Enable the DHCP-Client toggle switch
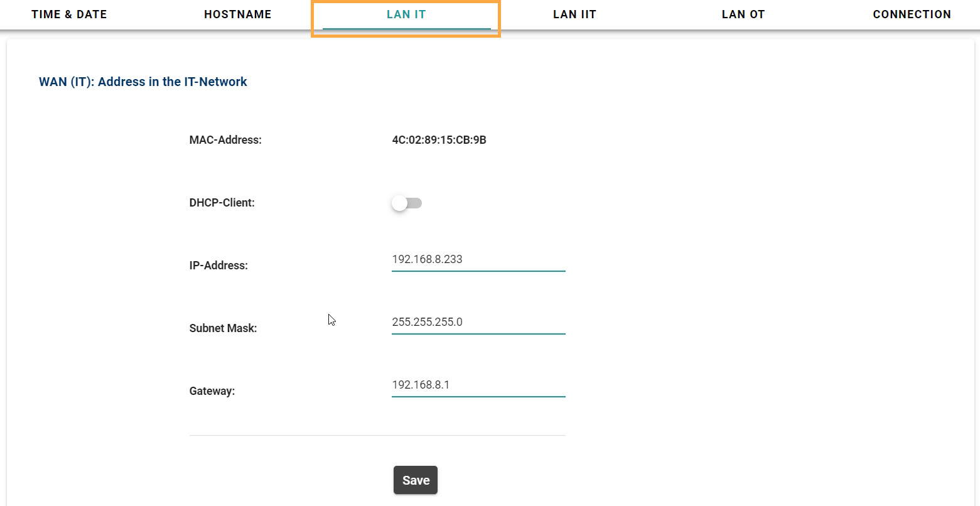 (x=406, y=203)
